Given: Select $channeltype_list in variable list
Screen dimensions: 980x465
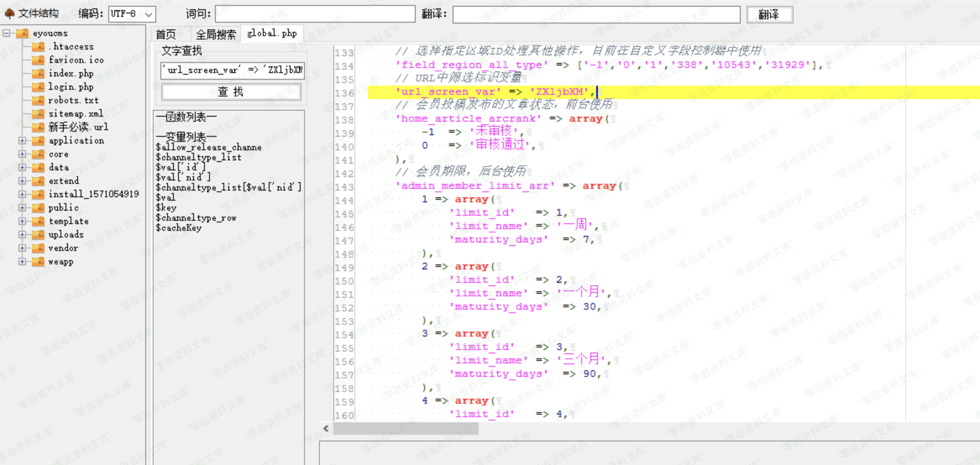Looking at the screenshot, I should 198,157.
